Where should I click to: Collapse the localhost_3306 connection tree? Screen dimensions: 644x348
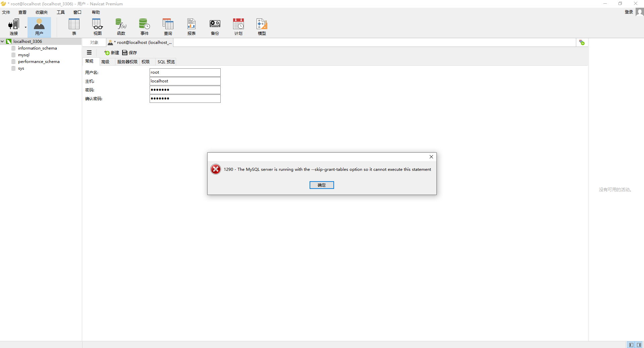(3, 41)
